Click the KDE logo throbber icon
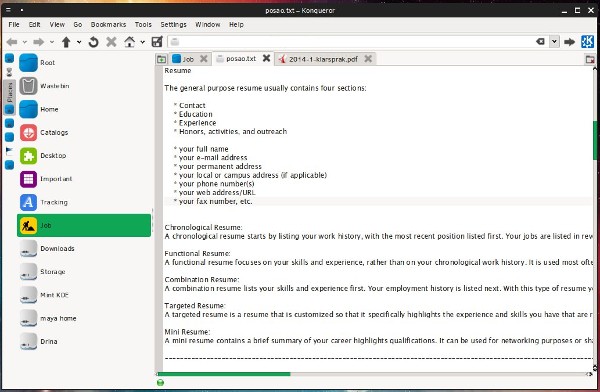 point(587,41)
